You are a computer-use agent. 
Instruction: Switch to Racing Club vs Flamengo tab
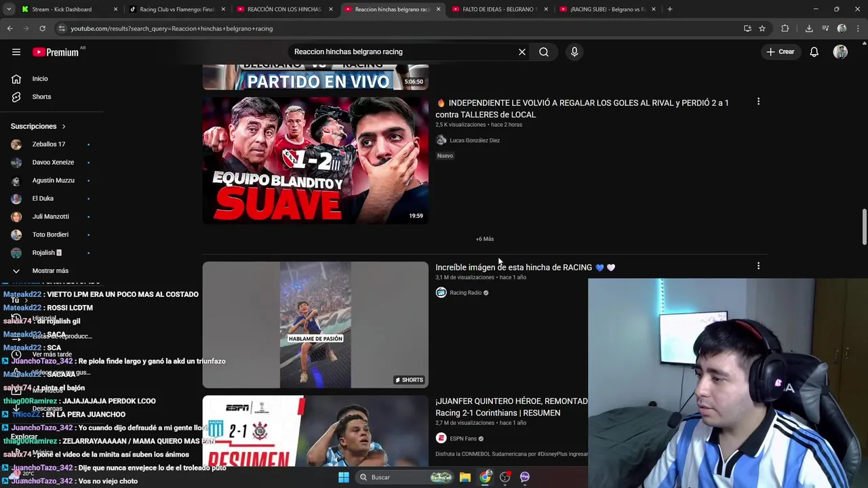coord(176,9)
